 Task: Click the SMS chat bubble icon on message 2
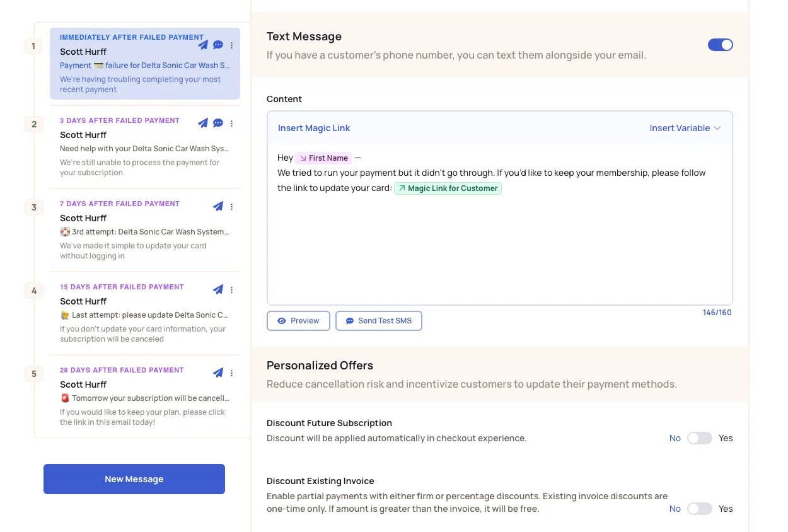(x=218, y=123)
